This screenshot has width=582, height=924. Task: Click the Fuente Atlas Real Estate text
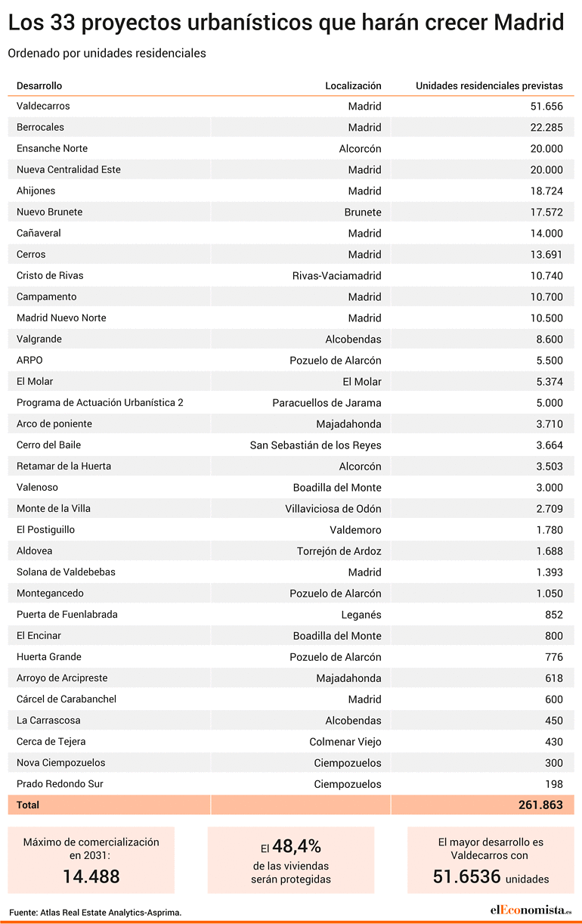[95, 912]
